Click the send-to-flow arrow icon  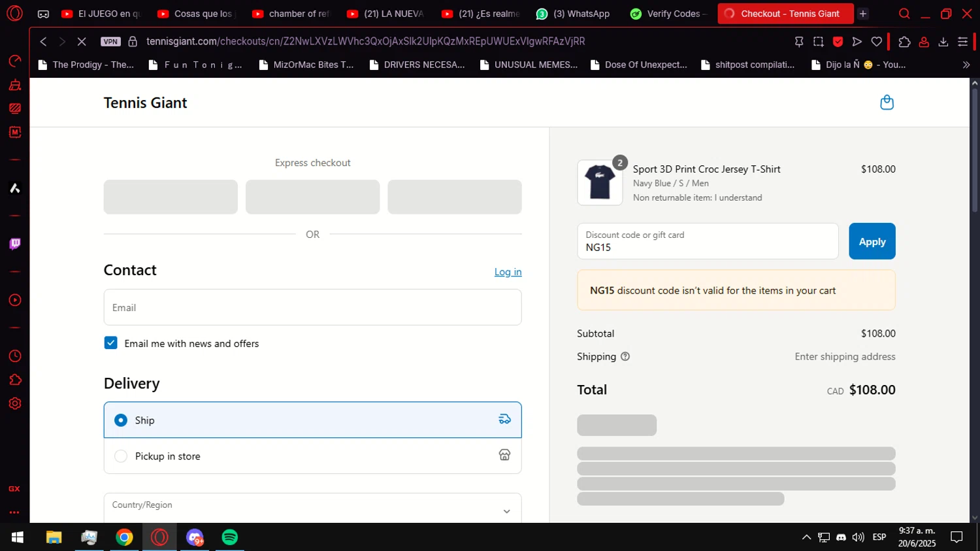pyautogui.click(x=857, y=41)
